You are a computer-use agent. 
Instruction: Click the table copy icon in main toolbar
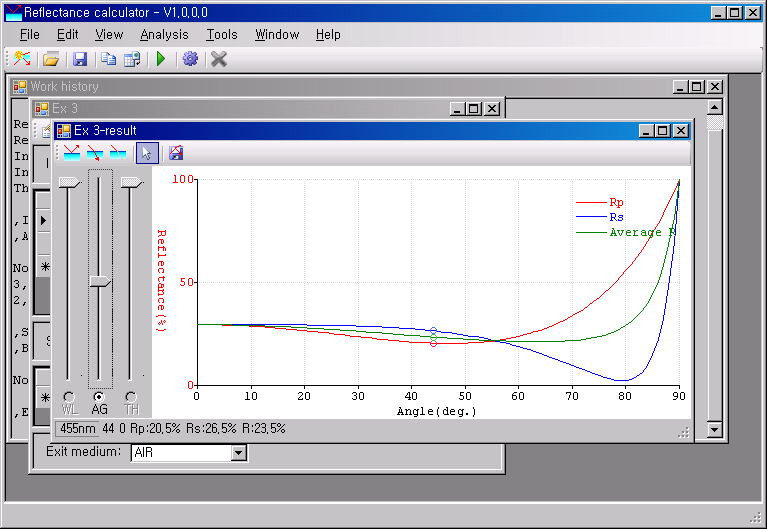[132, 59]
